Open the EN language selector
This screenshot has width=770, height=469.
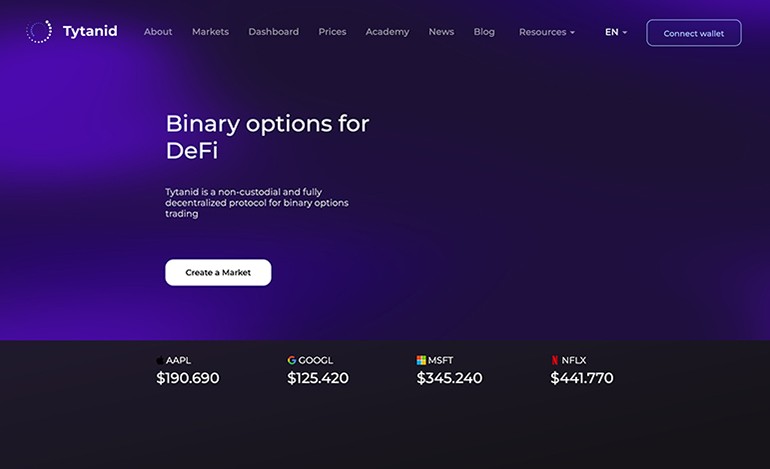616,32
